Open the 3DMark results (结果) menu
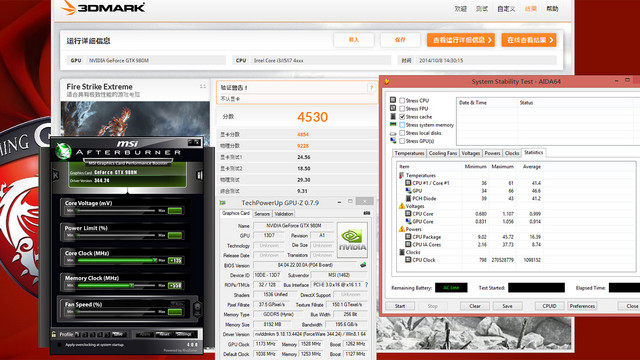This screenshot has height=360, width=640. coord(531,9)
